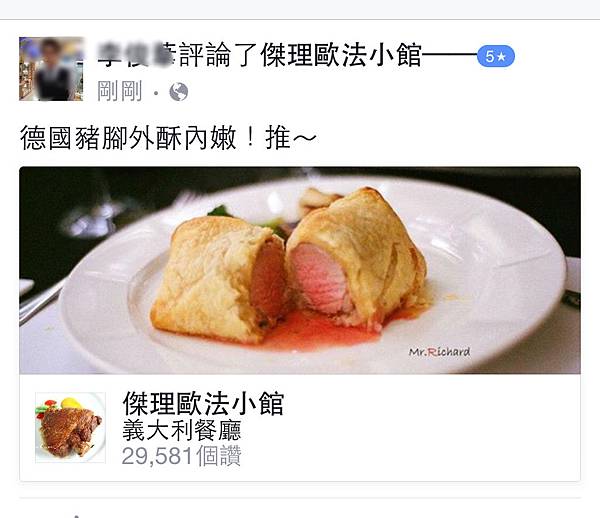Click the blue 5-star rating badge
The height and width of the screenshot is (518, 600).
pyautogui.click(x=496, y=56)
